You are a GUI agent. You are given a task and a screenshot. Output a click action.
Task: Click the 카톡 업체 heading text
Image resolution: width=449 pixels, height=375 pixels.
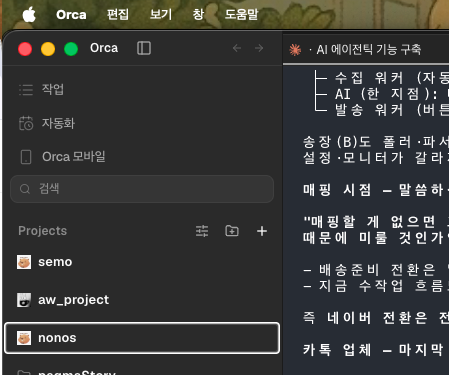[x=337, y=350]
